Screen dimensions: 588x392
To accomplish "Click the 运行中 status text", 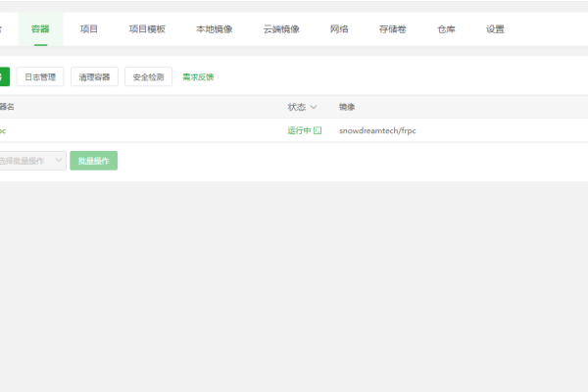I will [299, 130].
